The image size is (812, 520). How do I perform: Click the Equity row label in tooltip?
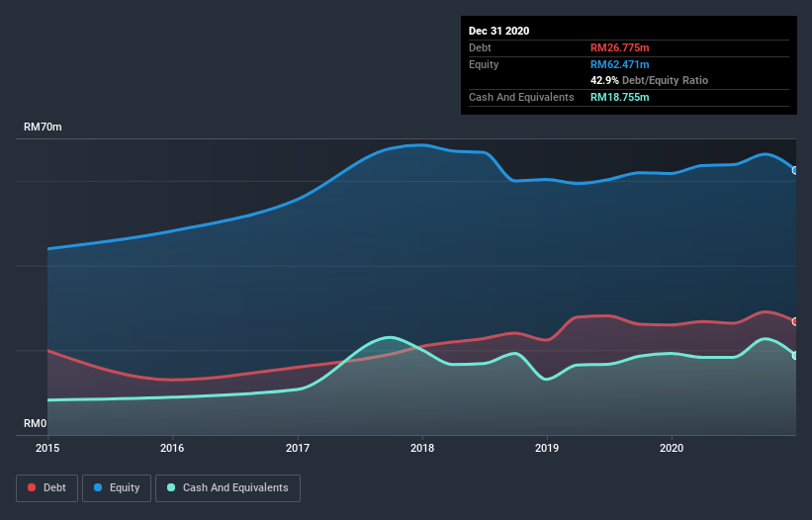tap(484, 64)
